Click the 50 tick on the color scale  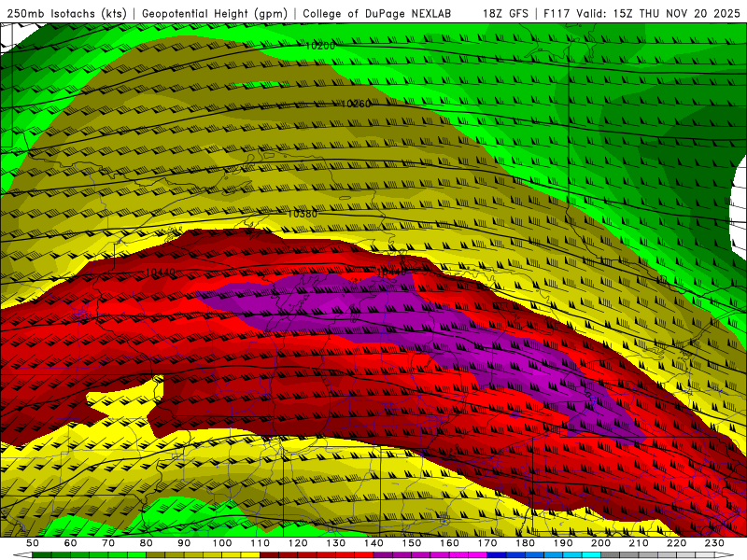click(33, 543)
